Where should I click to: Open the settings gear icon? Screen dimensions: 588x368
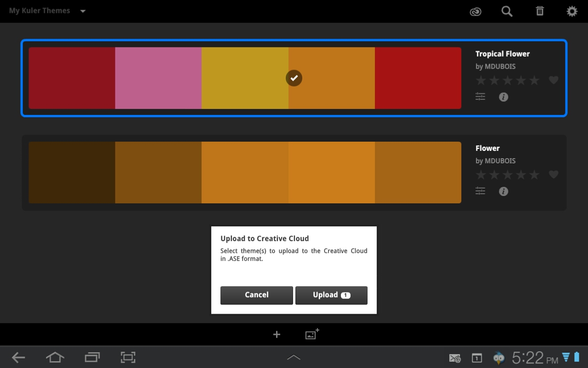click(x=572, y=11)
